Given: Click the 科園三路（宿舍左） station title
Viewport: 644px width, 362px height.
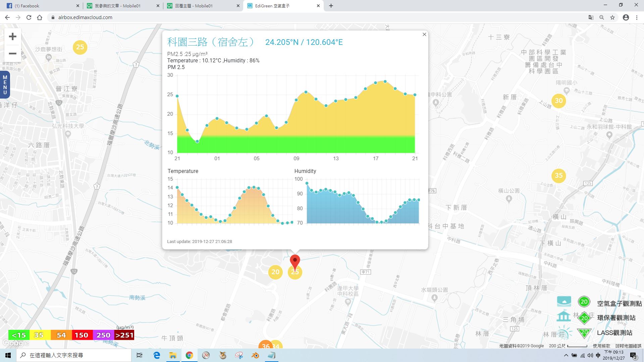Looking at the screenshot, I should 211,42.
